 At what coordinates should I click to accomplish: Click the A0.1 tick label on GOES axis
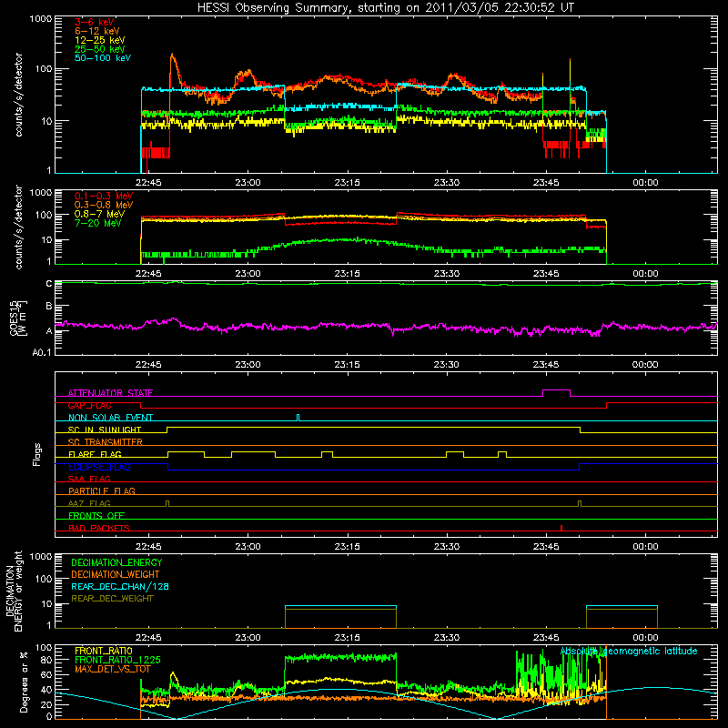(x=42, y=353)
